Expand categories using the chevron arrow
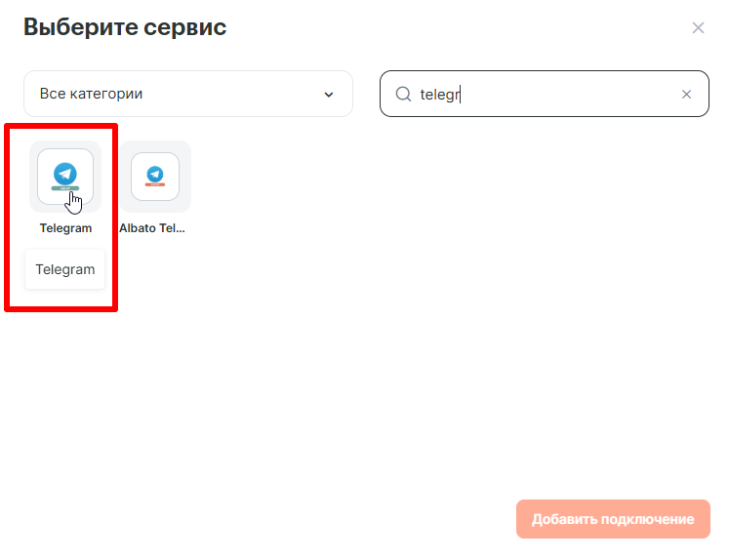 (x=328, y=95)
